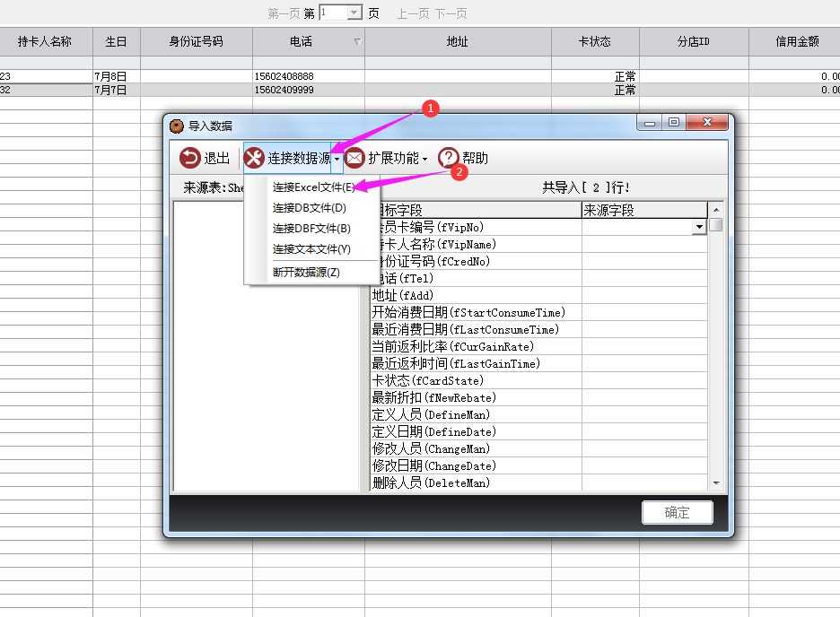Image resolution: width=840 pixels, height=617 pixels.
Task: Close the 导入数据 dialog
Action: [707, 122]
